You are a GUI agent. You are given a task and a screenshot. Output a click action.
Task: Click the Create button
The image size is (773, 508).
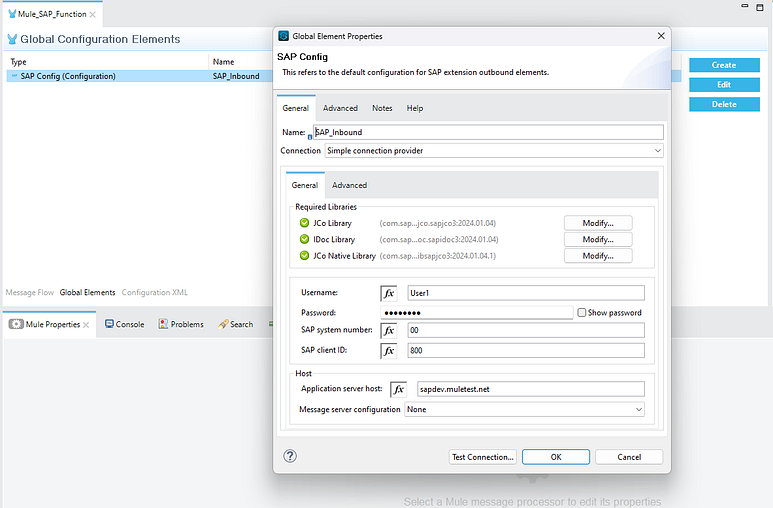724,65
